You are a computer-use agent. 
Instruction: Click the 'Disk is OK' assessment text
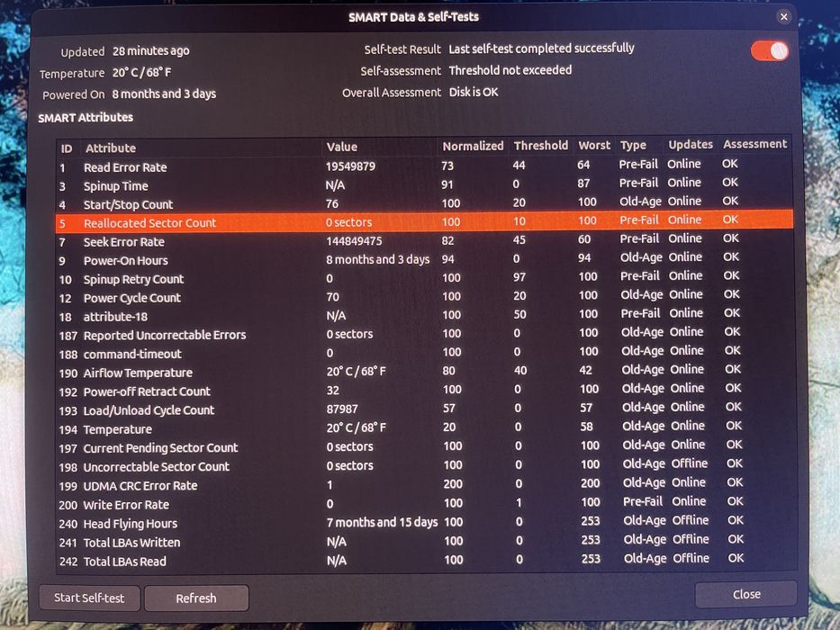pyautogui.click(x=473, y=92)
